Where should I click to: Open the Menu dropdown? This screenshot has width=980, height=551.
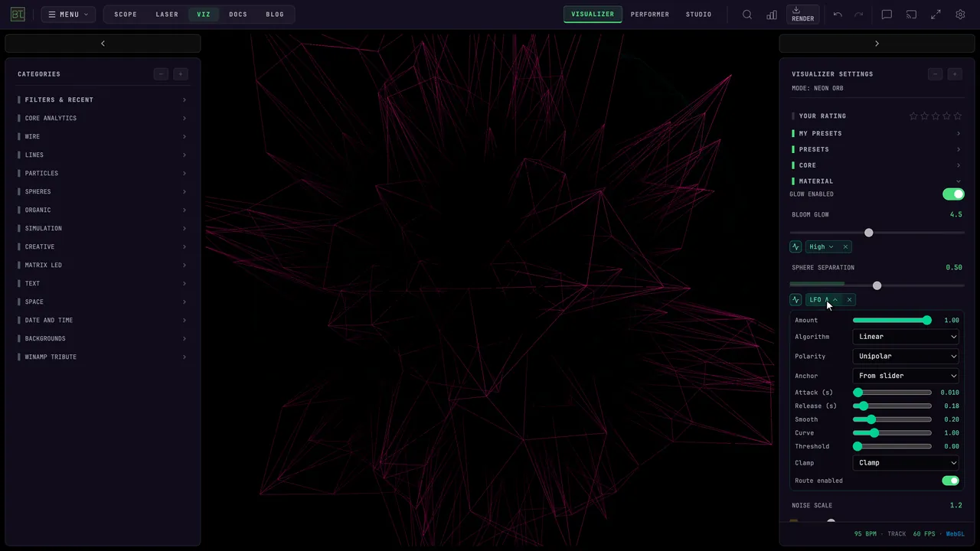tap(68, 15)
